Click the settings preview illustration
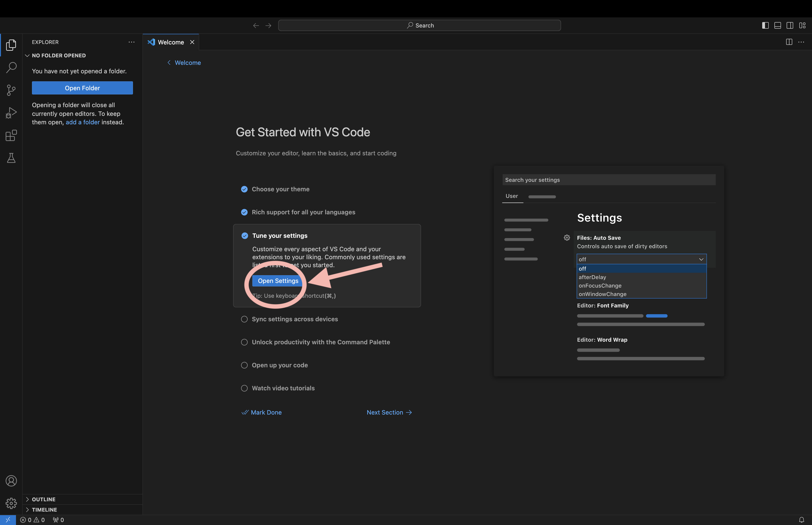The image size is (812, 525). (x=609, y=271)
